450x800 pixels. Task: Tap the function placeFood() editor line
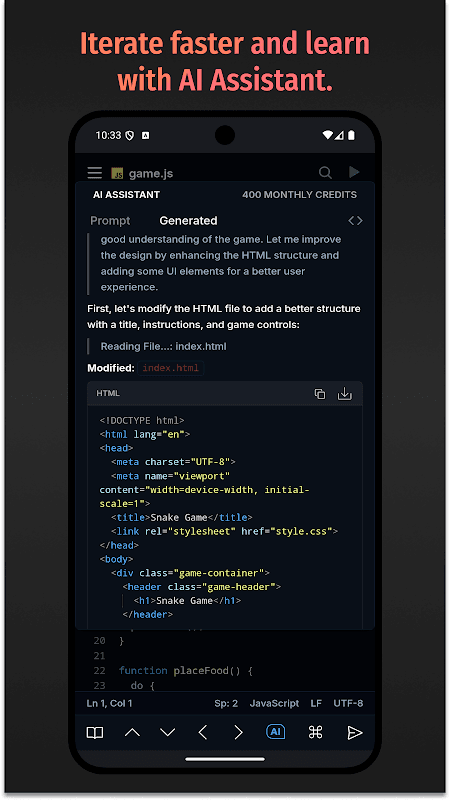coord(186,670)
